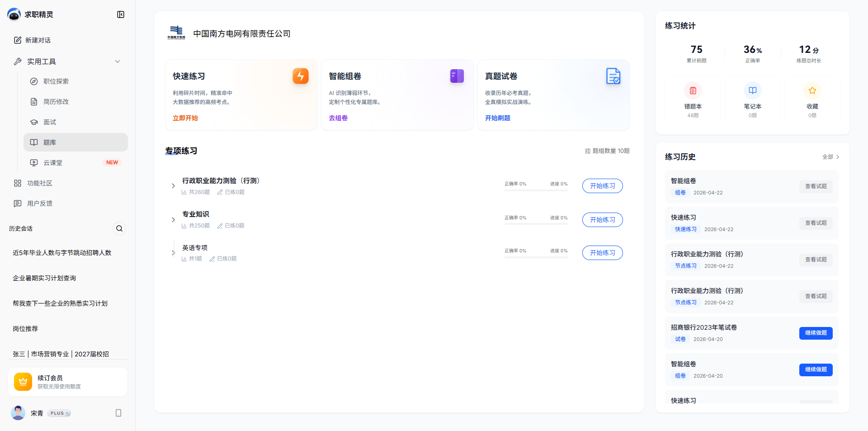This screenshot has height=431, width=868.
Task: Open the 收藏 star icon
Action: pyautogui.click(x=812, y=90)
